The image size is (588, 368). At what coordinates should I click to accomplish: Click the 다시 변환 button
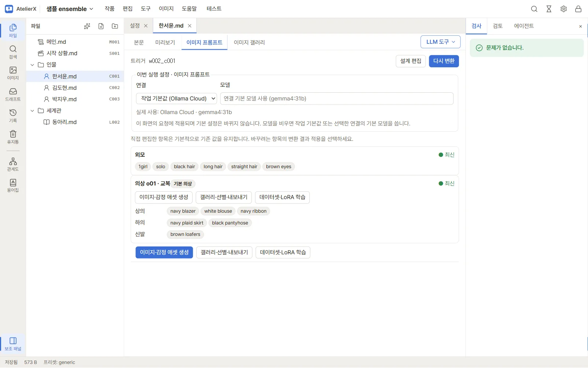point(444,61)
